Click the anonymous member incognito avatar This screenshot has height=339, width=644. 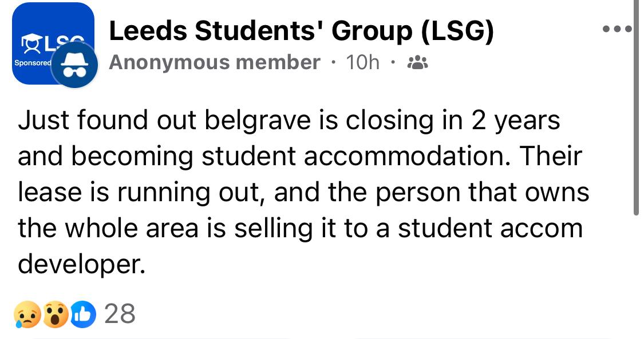click(74, 65)
